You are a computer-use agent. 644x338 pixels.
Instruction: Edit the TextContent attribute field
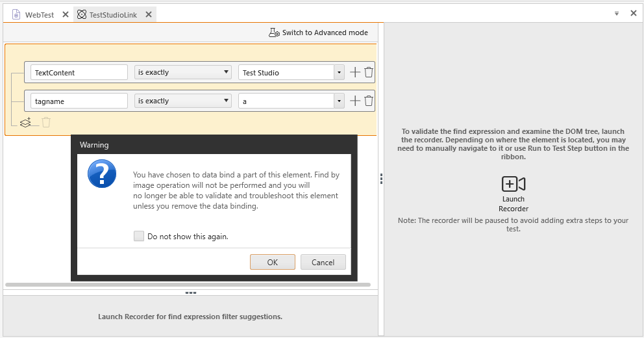[79, 72]
